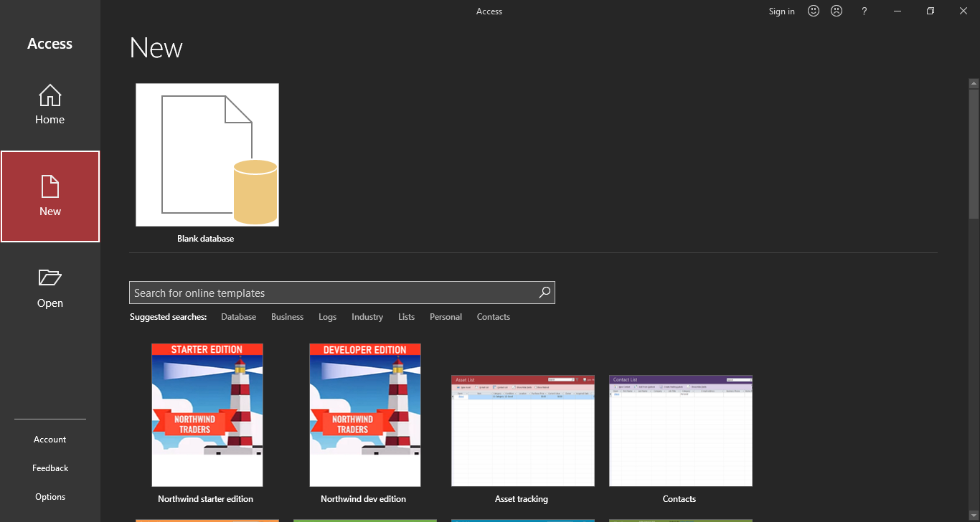Open Northwind starter edition template
The height and width of the screenshot is (522, 980).
207,415
